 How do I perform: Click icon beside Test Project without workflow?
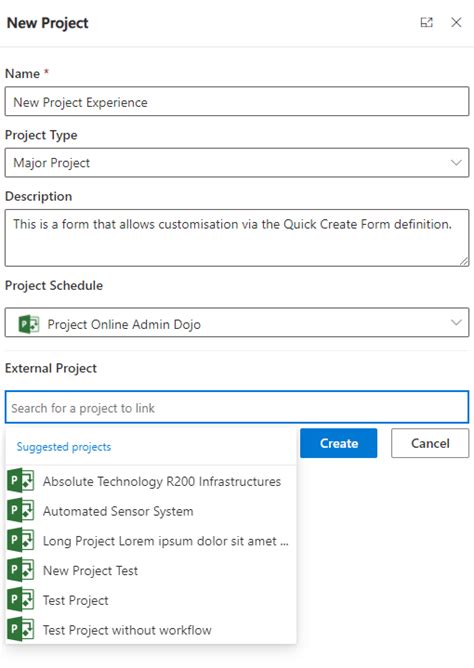pos(20,630)
